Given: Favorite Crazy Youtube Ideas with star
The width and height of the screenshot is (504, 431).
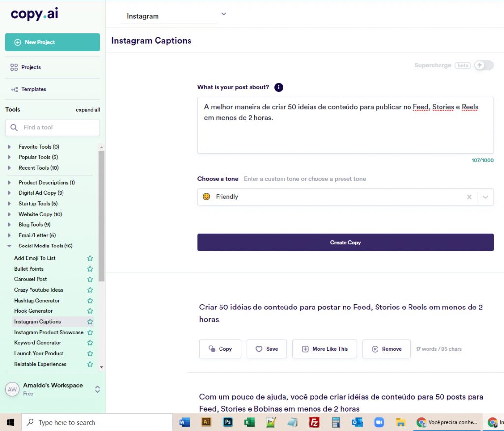Looking at the screenshot, I should 90,290.
